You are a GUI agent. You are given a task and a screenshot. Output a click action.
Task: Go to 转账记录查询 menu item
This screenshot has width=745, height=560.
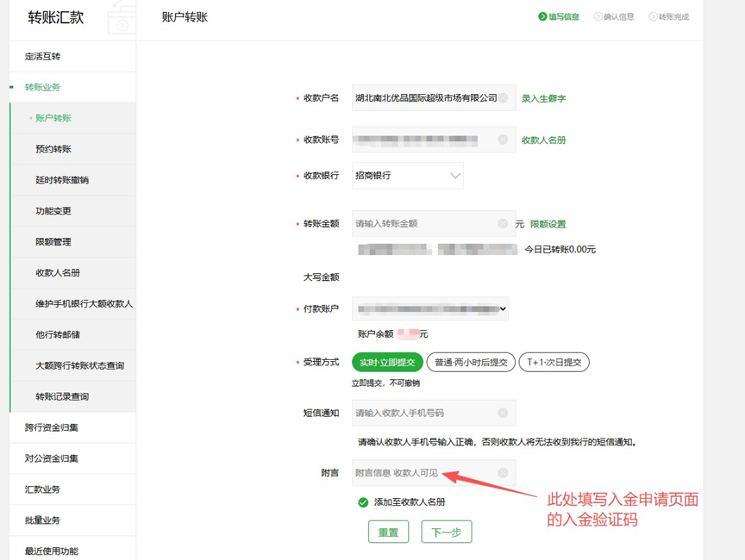coord(62,396)
